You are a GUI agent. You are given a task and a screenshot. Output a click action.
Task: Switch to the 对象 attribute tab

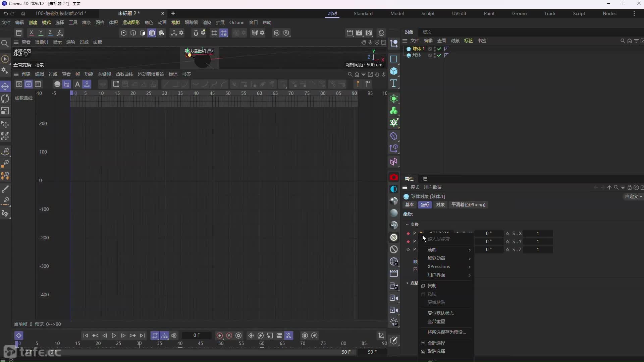point(440,205)
